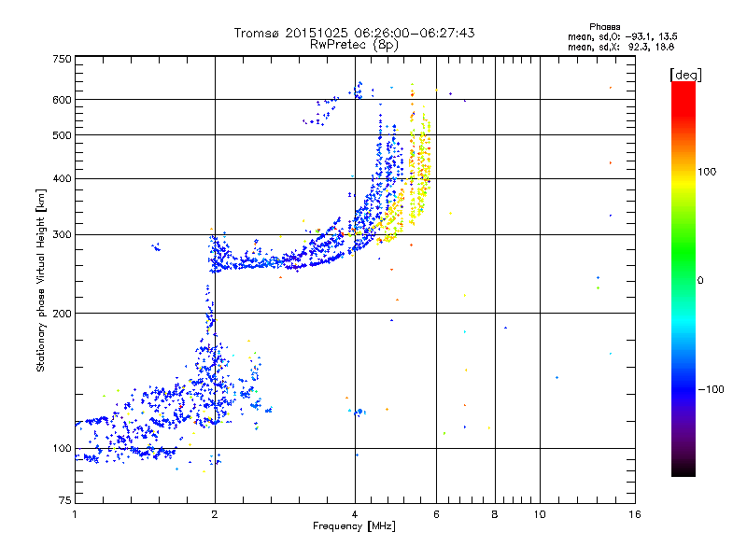Click the x-axis tick label '6'
Image resolution: width=747 pixels, height=560 pixels.
(436, 514)
